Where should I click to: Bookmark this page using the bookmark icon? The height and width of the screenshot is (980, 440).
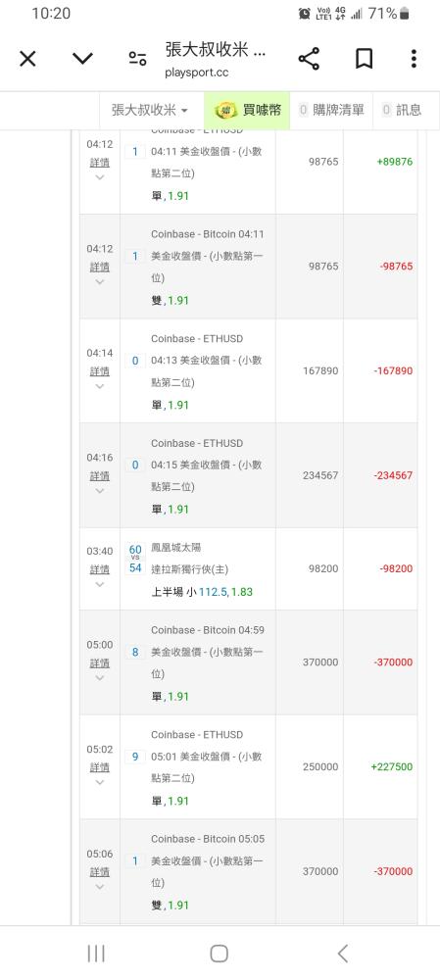364,59
